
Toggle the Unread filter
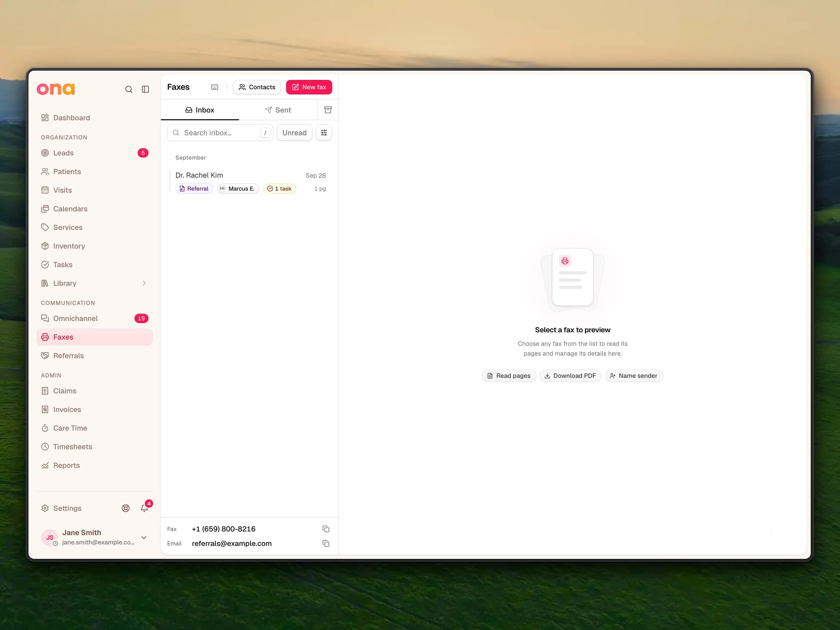click(x=294, y=133)
